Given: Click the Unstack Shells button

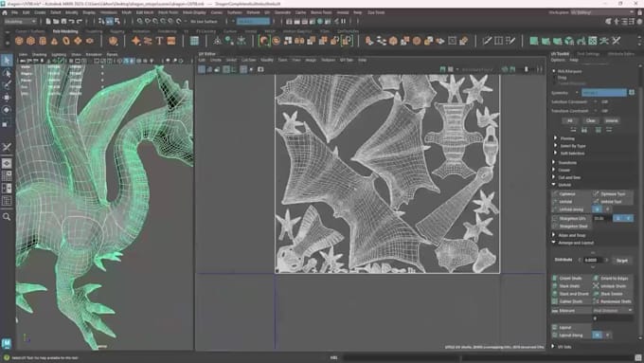Looking at the screenshot, I should point(613,286).
